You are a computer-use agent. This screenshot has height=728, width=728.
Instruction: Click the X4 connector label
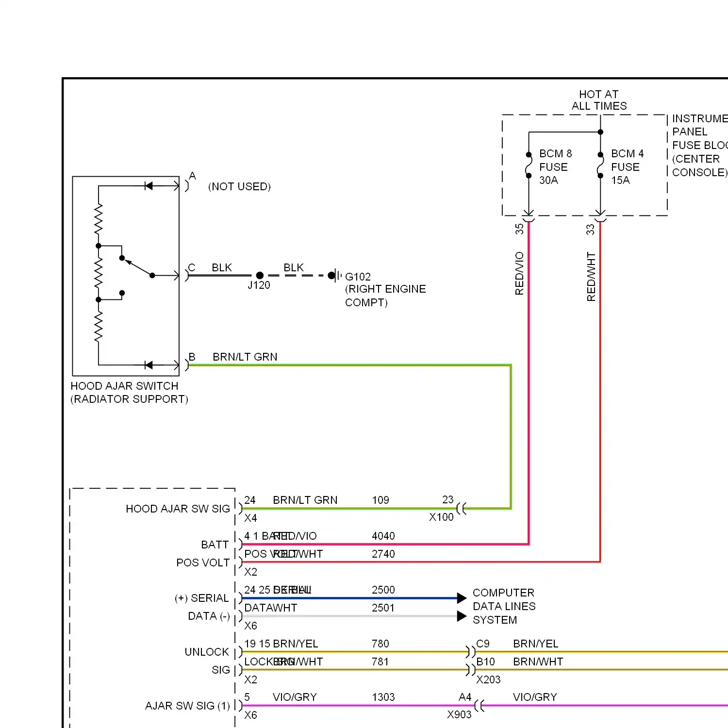pyautogui.click(x=250, y=518)
